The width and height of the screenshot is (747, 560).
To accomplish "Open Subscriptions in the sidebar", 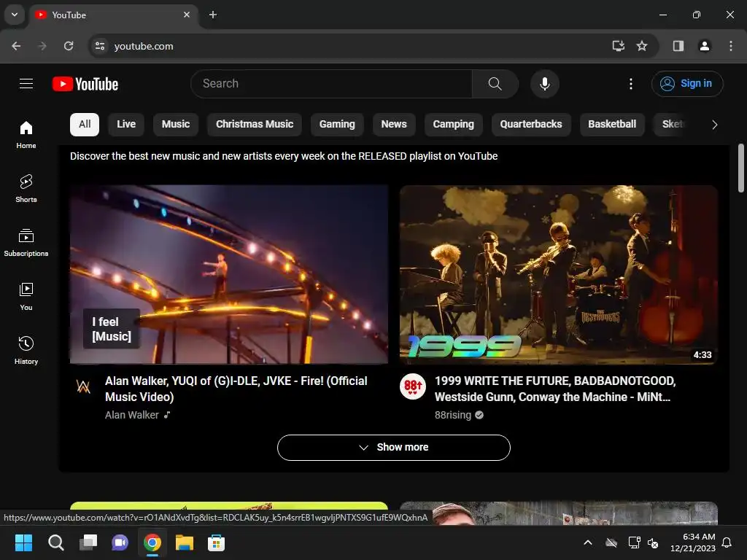I will pos(26,242).
